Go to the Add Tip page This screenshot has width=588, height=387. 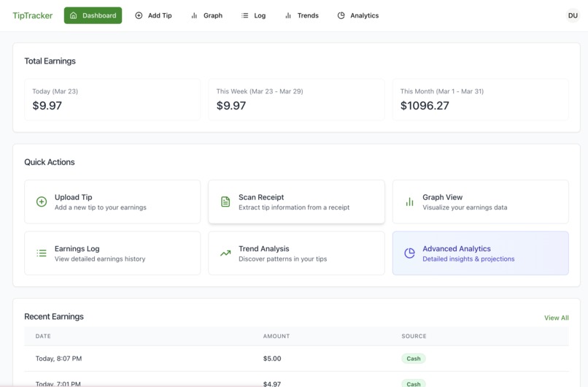(x=153, y=15)
